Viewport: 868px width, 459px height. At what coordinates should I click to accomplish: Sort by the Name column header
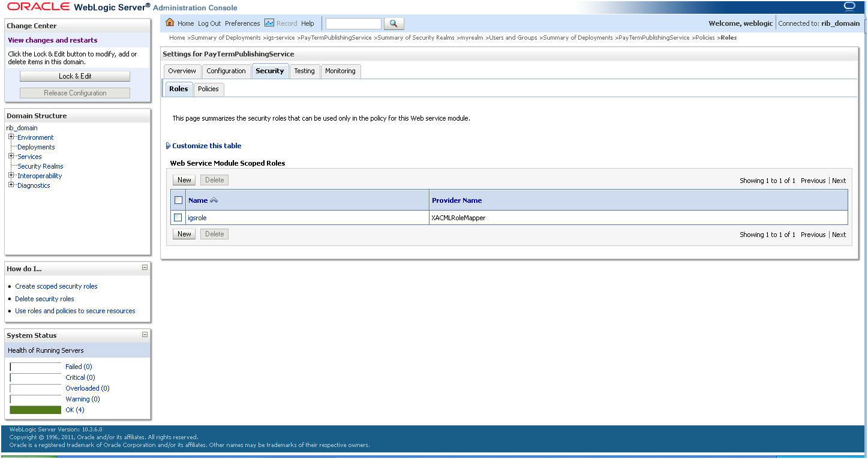(198, 200)
